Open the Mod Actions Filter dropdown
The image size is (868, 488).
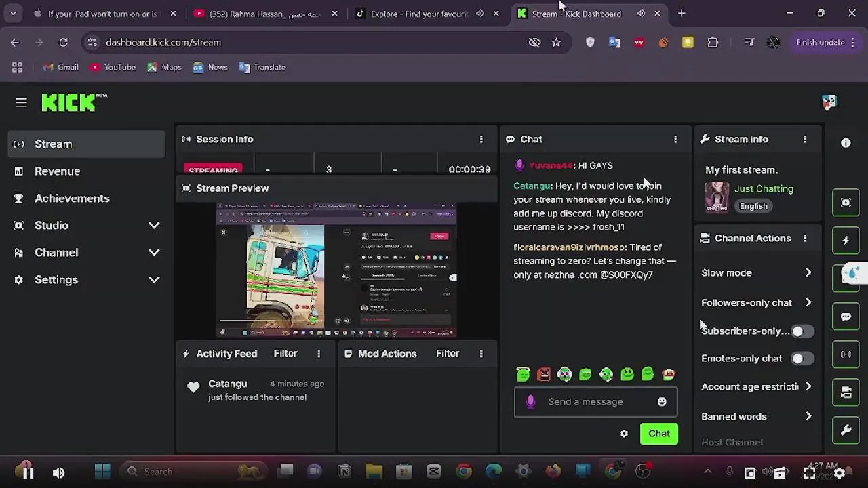pos(448,353)
